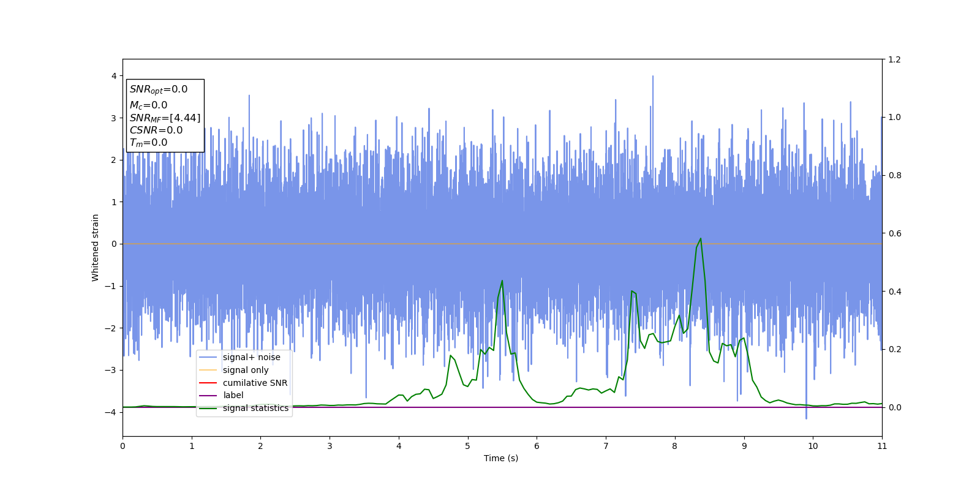The image size is (980, 490).
Task: Click the left y-axis tick label −3
Action: [111, 370]
